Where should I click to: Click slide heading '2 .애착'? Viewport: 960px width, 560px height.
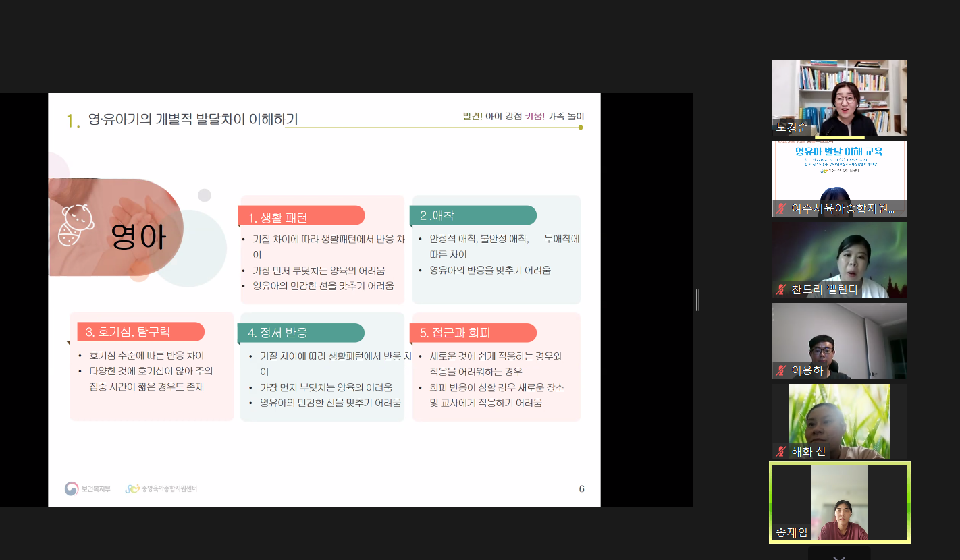pyautogui.click(x=437, y=215)
